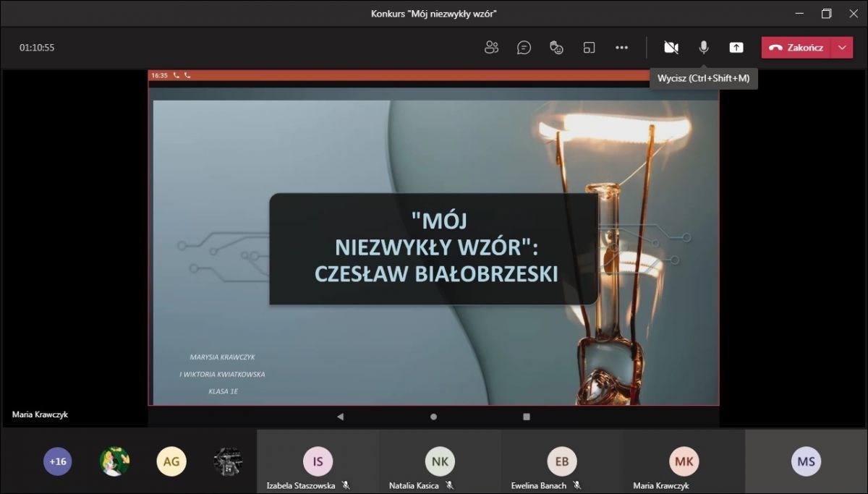Open the More actions ellipsis menu
Screen dimensions: 868x494
point(622,48)
